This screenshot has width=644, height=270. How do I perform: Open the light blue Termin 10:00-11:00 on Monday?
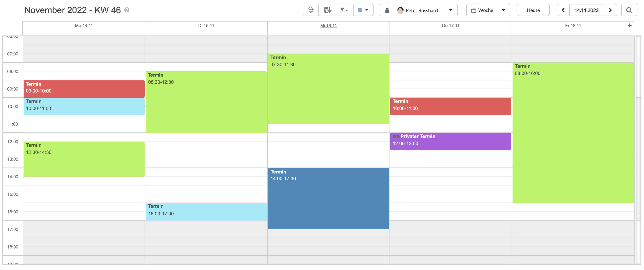click(x=84, y=106)
